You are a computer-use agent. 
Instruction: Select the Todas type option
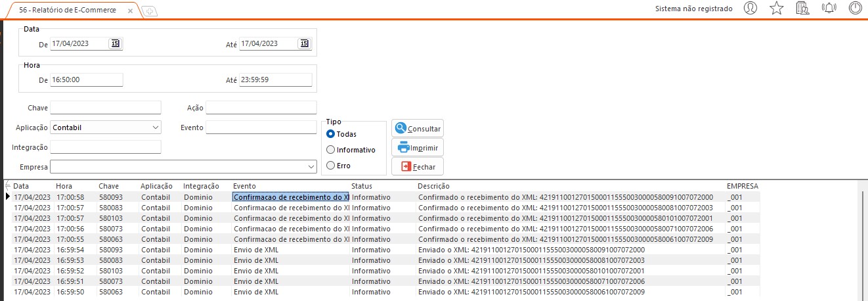(331, 134)
